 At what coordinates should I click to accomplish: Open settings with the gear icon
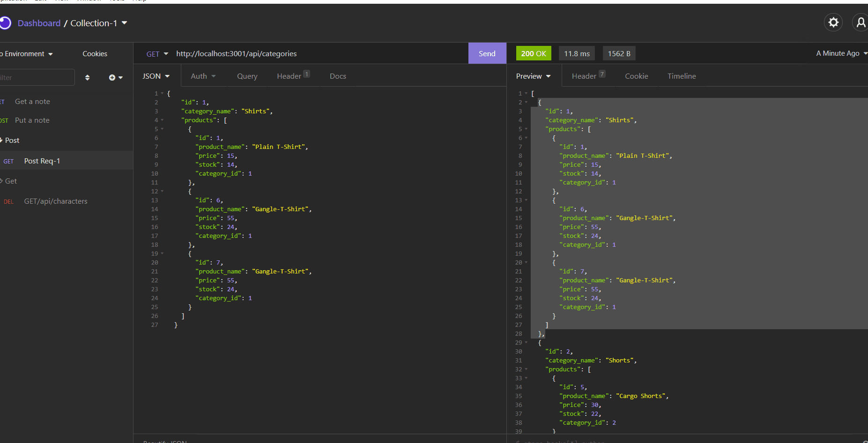[833, 22]
